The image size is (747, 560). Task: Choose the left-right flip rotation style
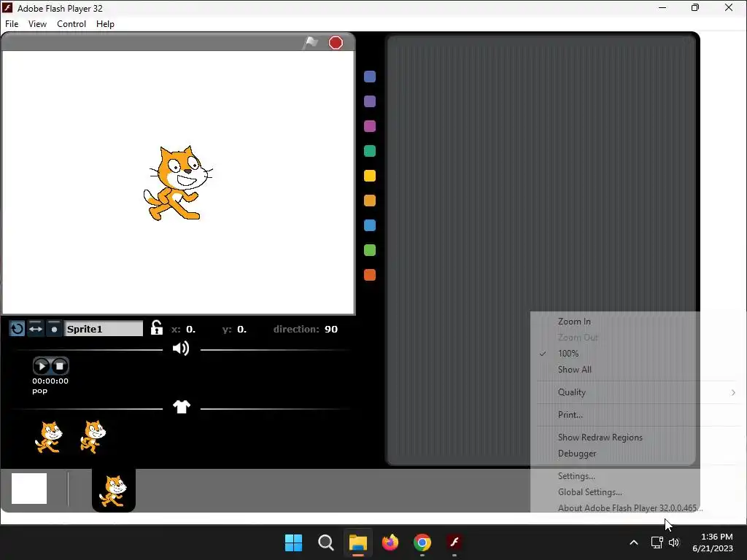tap(36, 329)
